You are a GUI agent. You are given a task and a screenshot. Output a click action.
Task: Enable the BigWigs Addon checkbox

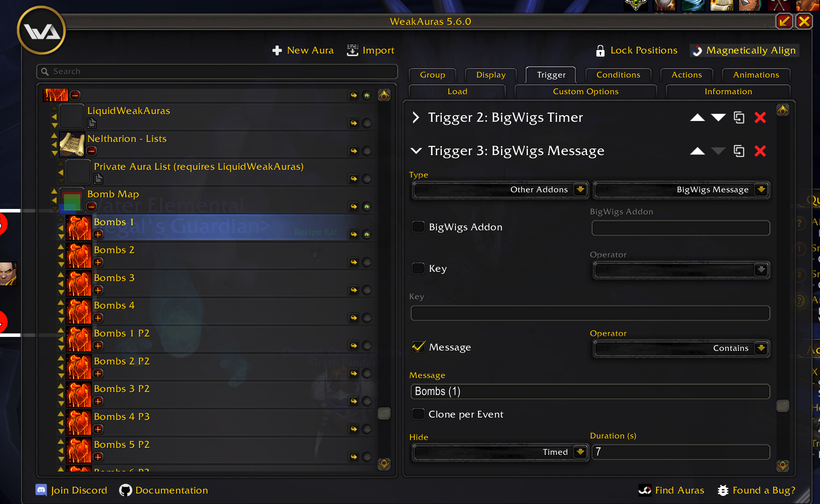point(418,227)
